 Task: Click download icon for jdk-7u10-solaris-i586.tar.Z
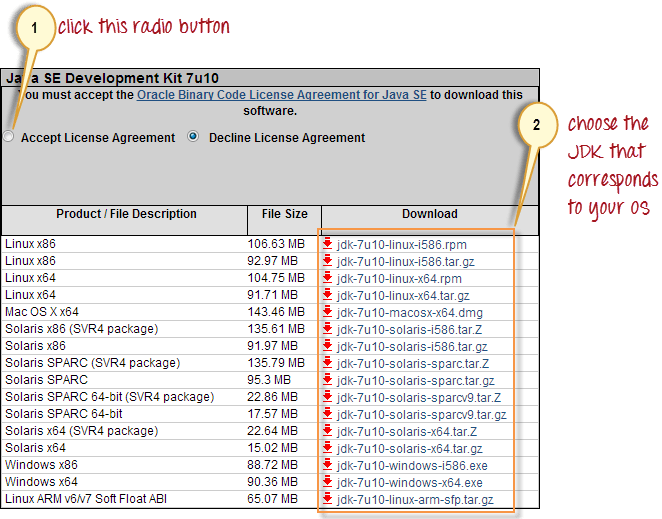(x=327, y=329)
